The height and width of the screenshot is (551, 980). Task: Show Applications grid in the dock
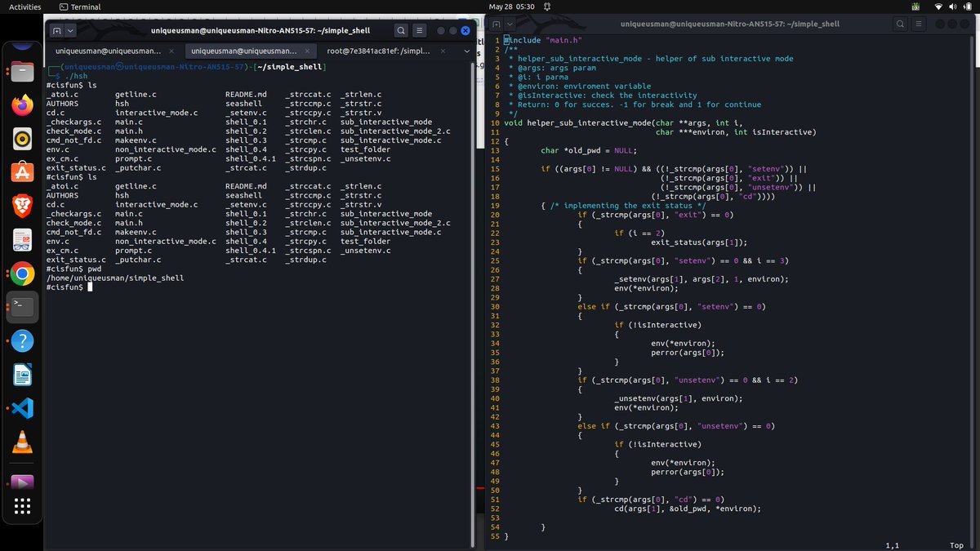pyautogui.click(x=22, y=507)
